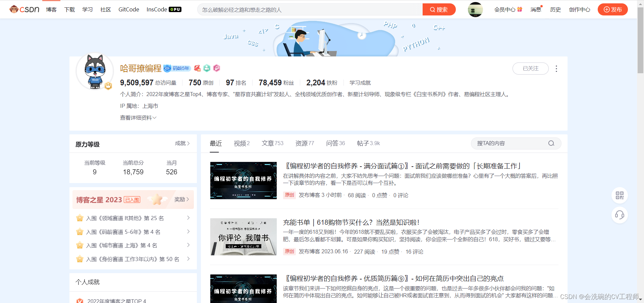644x303 pixels.
Task: Switch to the 问答 36 tab
Action: 336,143
